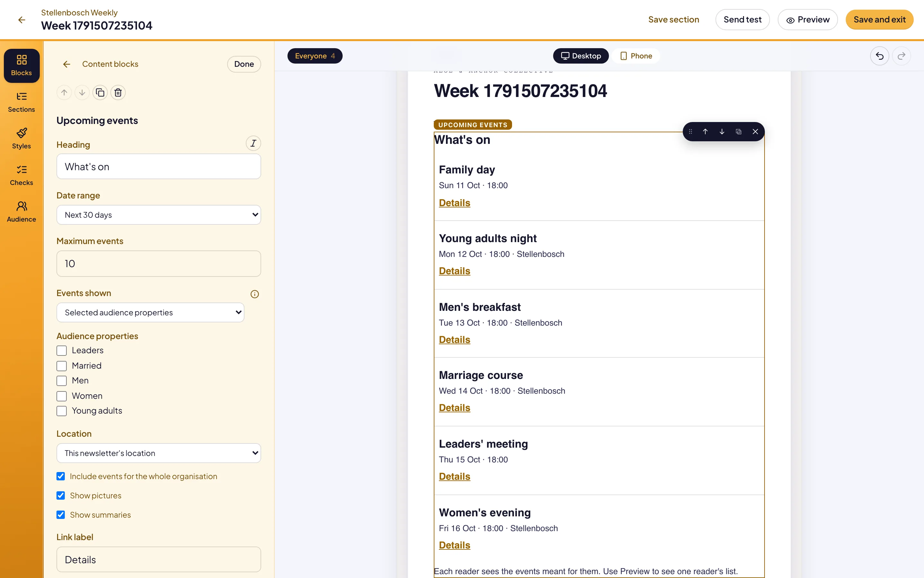Click the redo arrow

click(902, 56)
